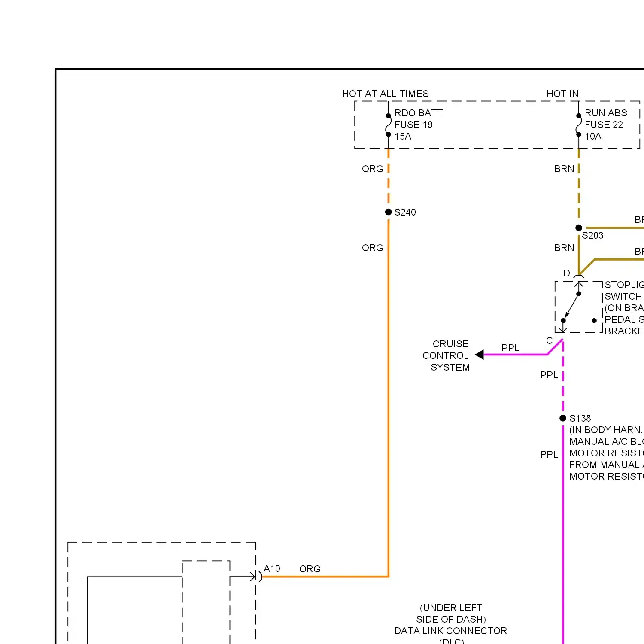Image resolution: width=644 pixels, height=644 pixels.
Task: Click the IN BODY HARN note
Action: [607, 453]
